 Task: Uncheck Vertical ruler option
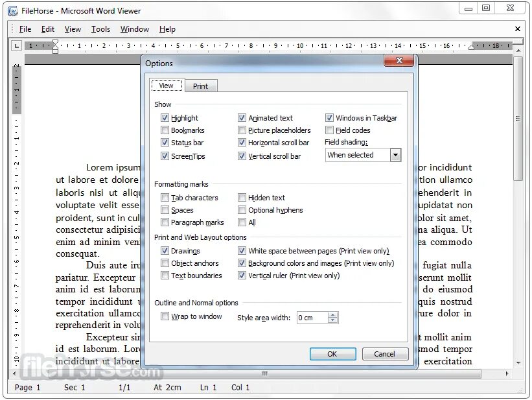coord(242,275)
